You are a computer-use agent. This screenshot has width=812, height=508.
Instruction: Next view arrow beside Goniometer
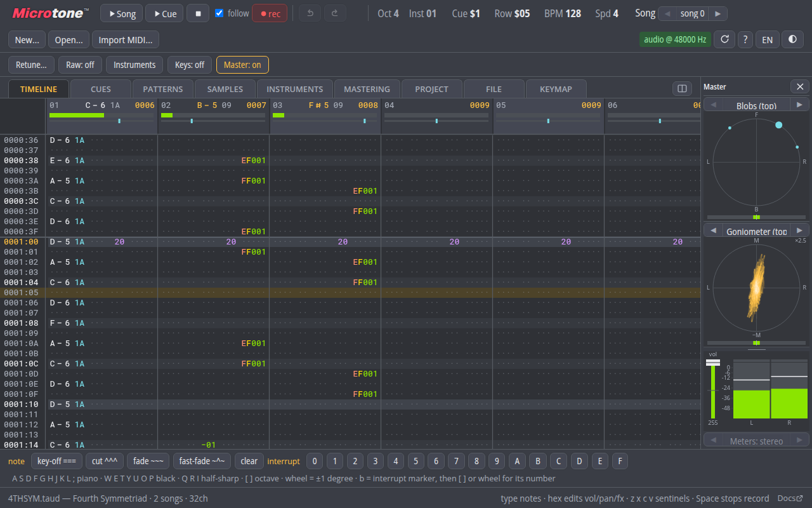(800, 231)
